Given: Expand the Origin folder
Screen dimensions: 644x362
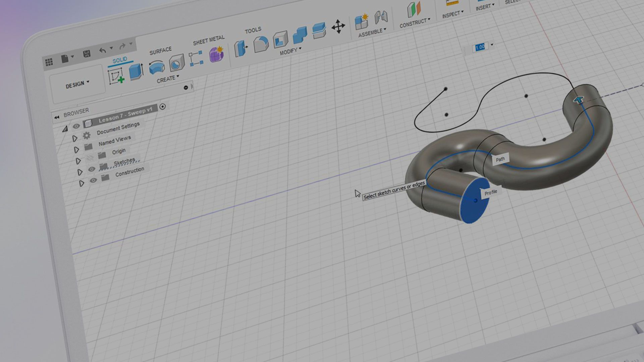Looking at the screenshot, I should [x=78, y=162].
